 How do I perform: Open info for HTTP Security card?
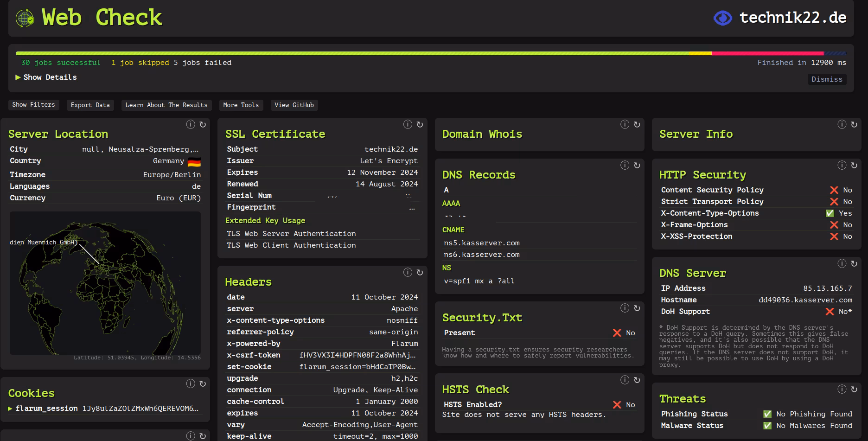(x=842, y=165)
